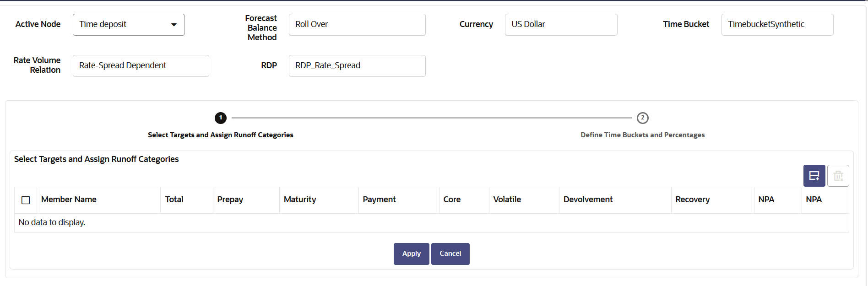Screen dimensions: 868x286
Task: Open the Active Node dropdown arrow
Action: click(x=174, y=25)
